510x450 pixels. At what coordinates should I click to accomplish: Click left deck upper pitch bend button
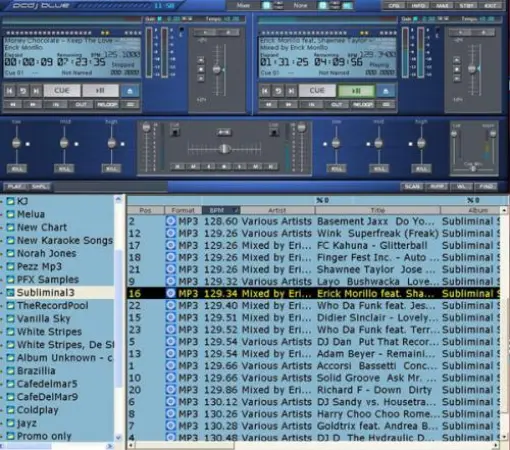(201, 60)
